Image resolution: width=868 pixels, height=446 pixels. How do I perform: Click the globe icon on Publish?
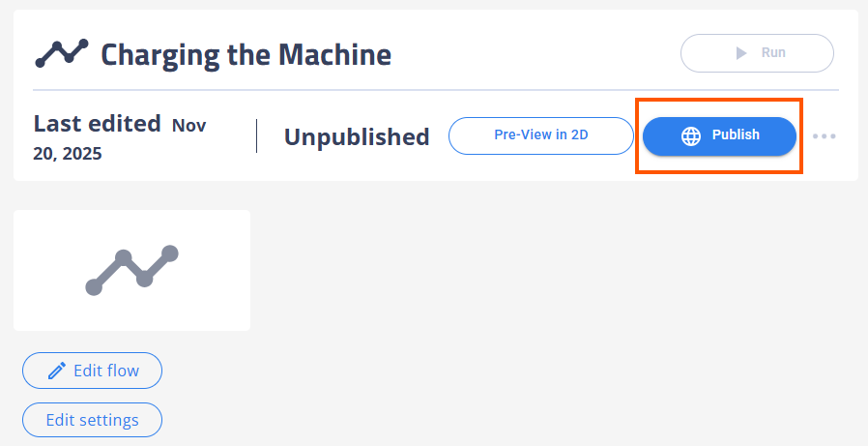pos(691,136)
